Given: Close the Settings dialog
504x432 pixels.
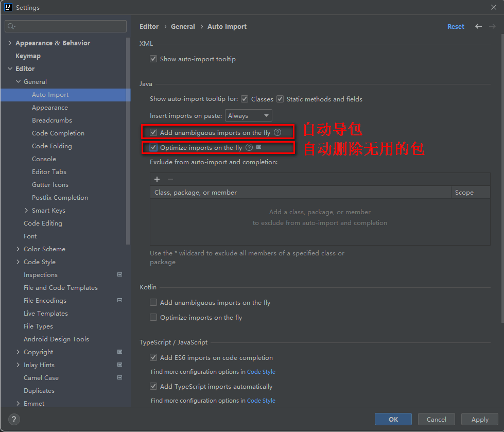Looking at the screenshot, I should (494, 7).
